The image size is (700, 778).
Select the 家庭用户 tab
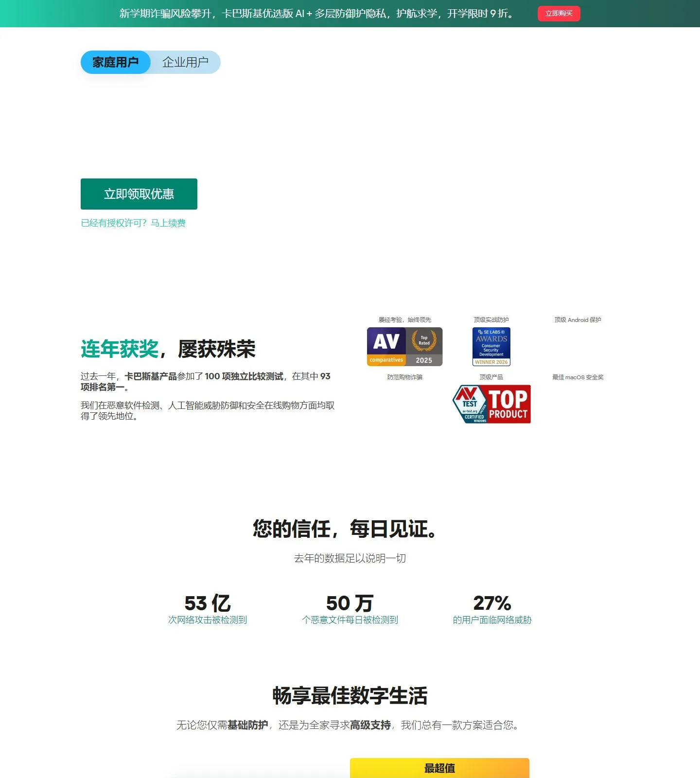click(x=116, y=62)
